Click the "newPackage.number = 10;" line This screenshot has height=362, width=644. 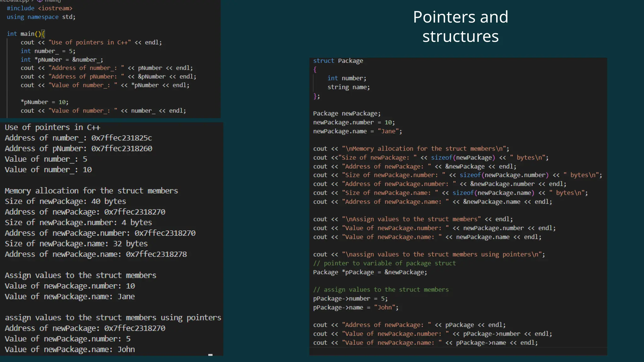354,122
